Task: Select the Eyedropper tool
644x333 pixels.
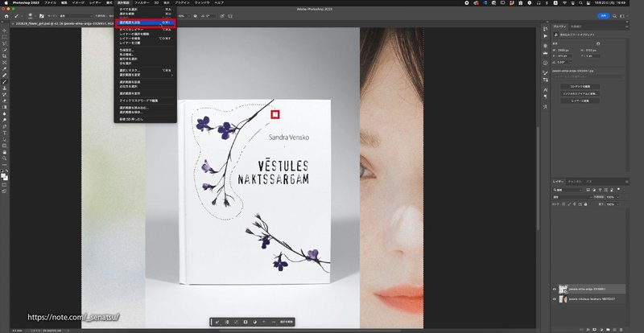Action: [x=5, y=68]
